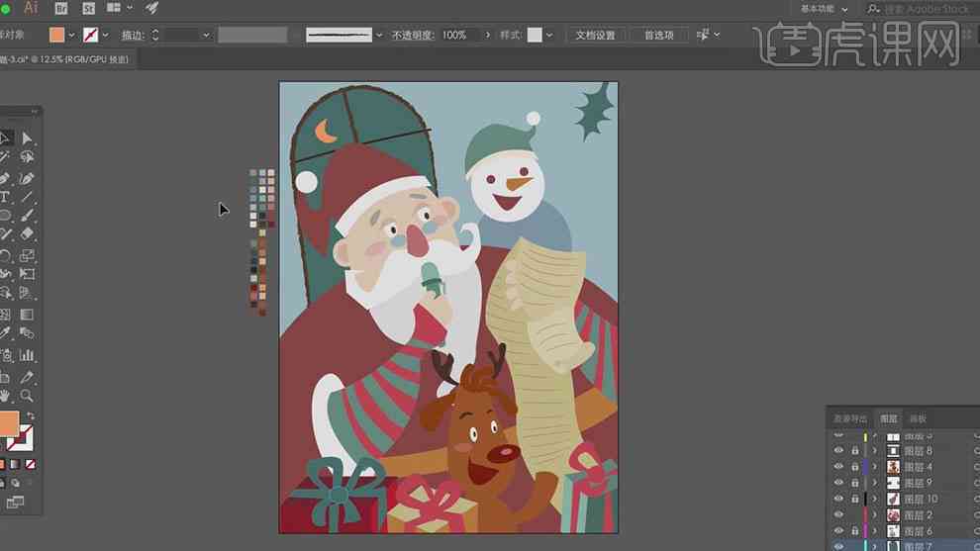Screen dimensions: 980x551
Task: Open the 样式 style dropdown
Action: click(548, 35)
